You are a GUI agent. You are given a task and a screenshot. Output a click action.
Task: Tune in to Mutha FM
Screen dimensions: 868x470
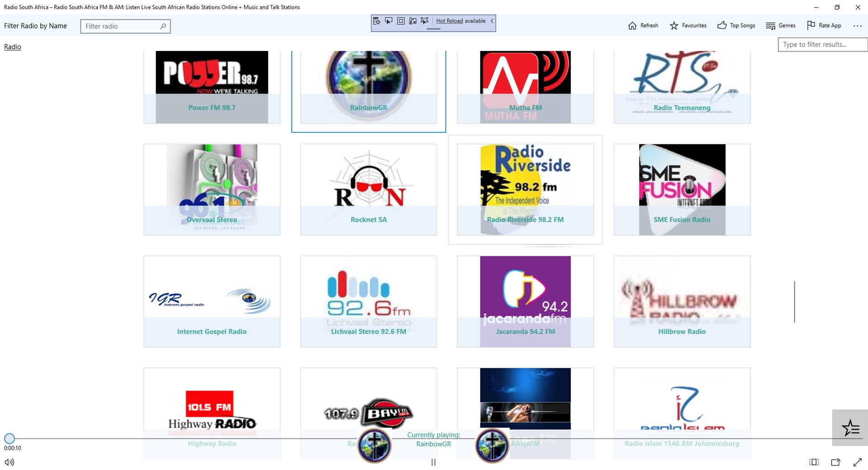point(525,87)
